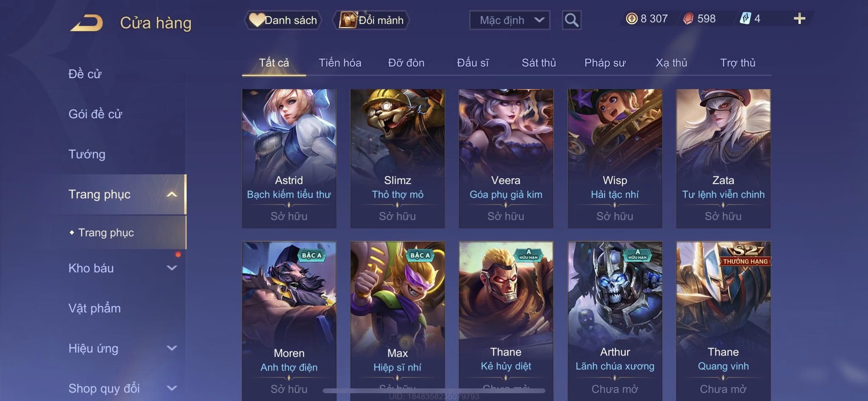Open Danh sách wishlist heart button
The width and height of the screenshot is (868, 401).
coord(283,20)
